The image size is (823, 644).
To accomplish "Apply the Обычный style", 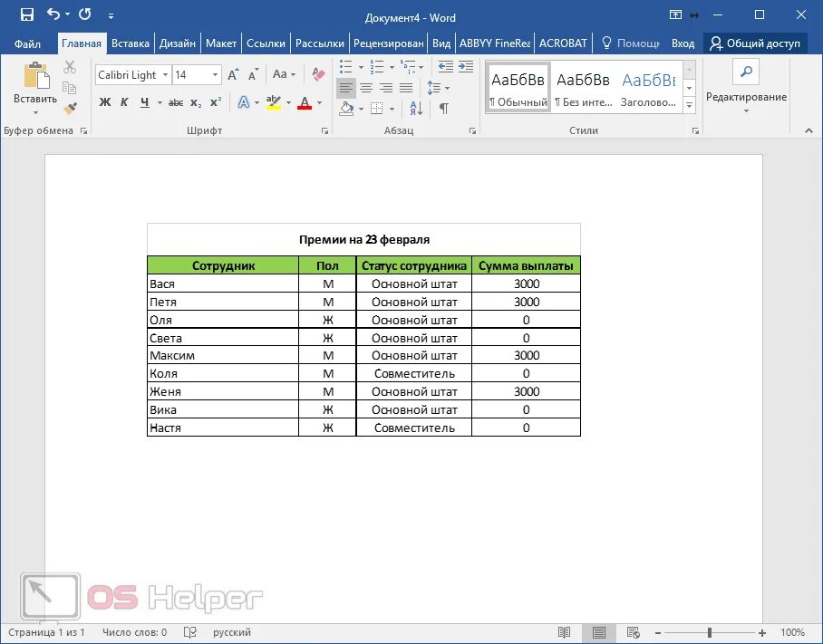I will (x=518, y=88).
